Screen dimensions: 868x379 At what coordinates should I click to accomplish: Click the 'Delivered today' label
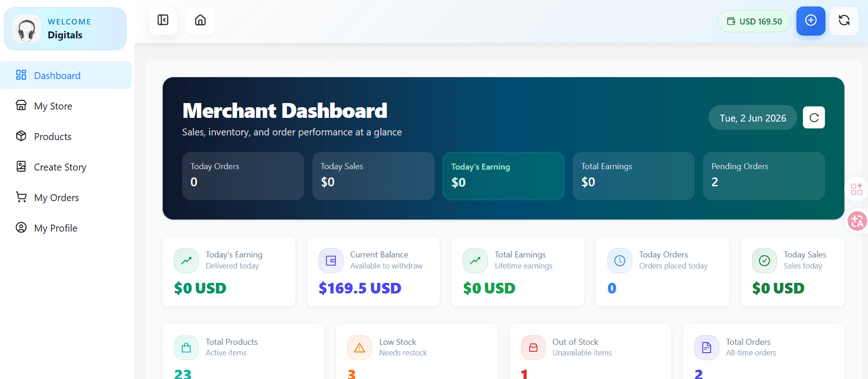232,266
